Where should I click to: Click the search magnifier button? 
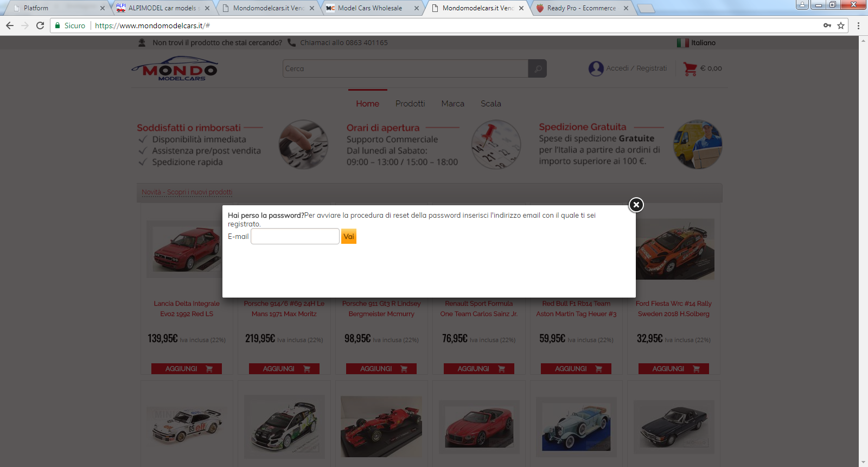point(538,68)
